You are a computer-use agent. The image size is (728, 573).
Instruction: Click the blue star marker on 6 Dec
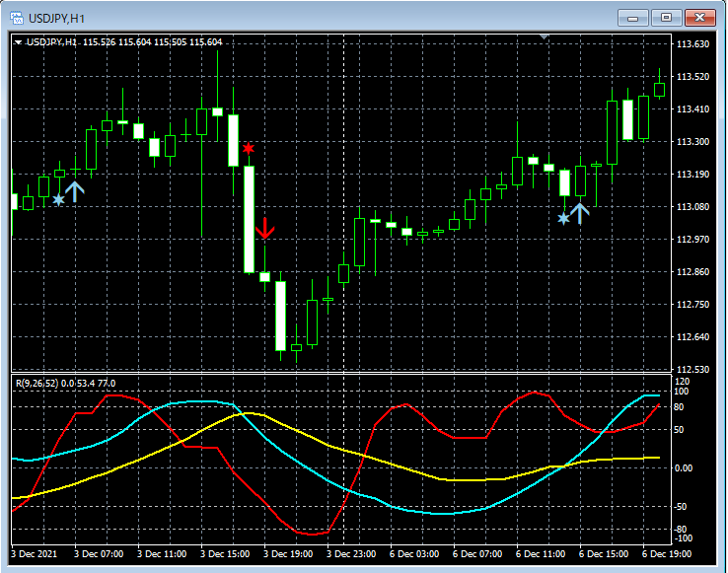(563, 218)
